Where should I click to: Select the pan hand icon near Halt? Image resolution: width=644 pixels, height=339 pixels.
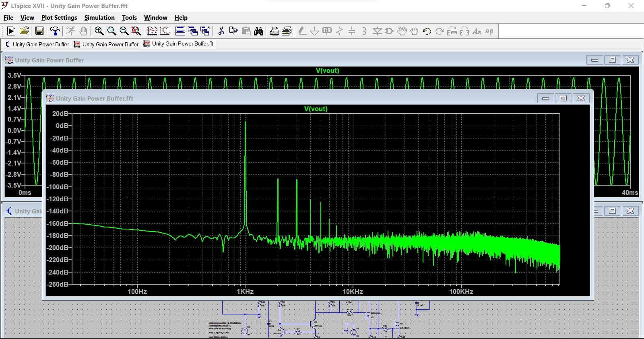click(83, 31)
